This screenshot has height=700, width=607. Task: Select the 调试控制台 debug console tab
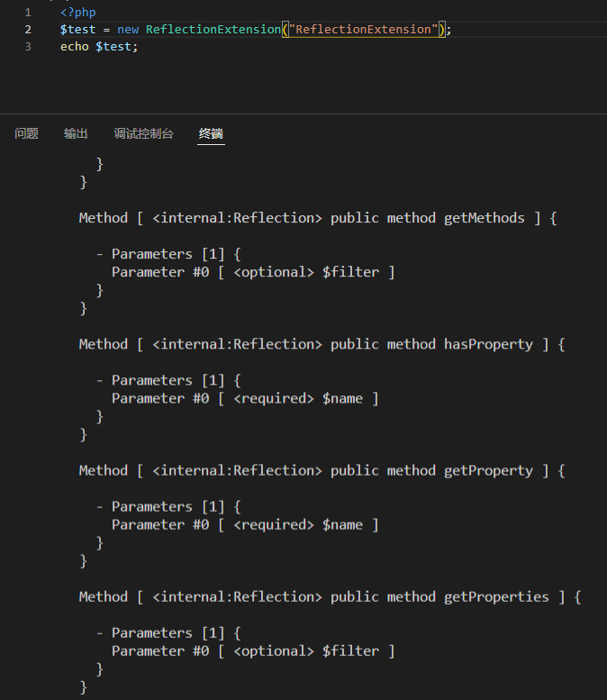coord(143,133)
